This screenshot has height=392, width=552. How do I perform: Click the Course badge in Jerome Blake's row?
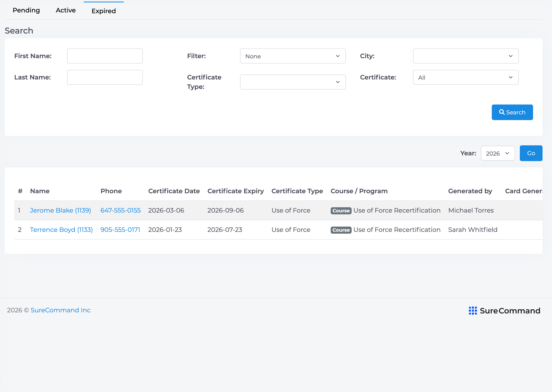341,211
